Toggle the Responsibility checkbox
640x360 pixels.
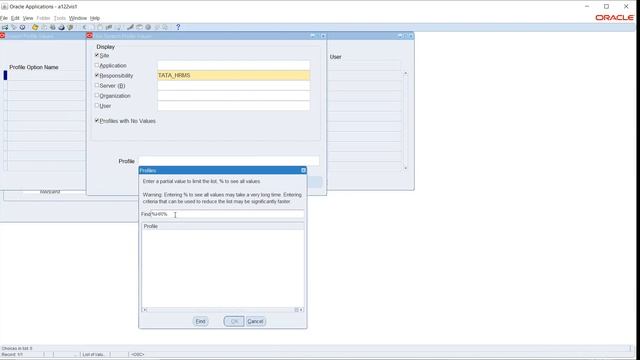click(x=97, y=75)
